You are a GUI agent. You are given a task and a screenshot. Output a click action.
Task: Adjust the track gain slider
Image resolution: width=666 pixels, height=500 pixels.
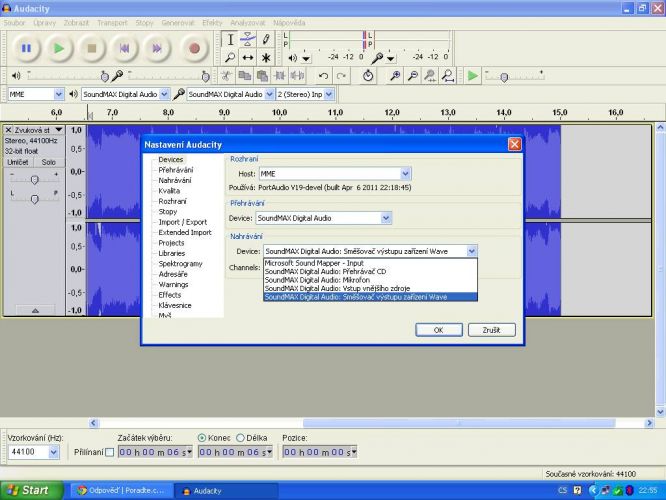coord(34,180)
